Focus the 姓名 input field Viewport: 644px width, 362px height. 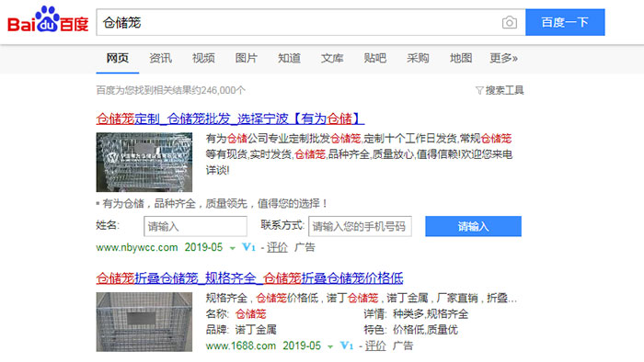(195, 226)
